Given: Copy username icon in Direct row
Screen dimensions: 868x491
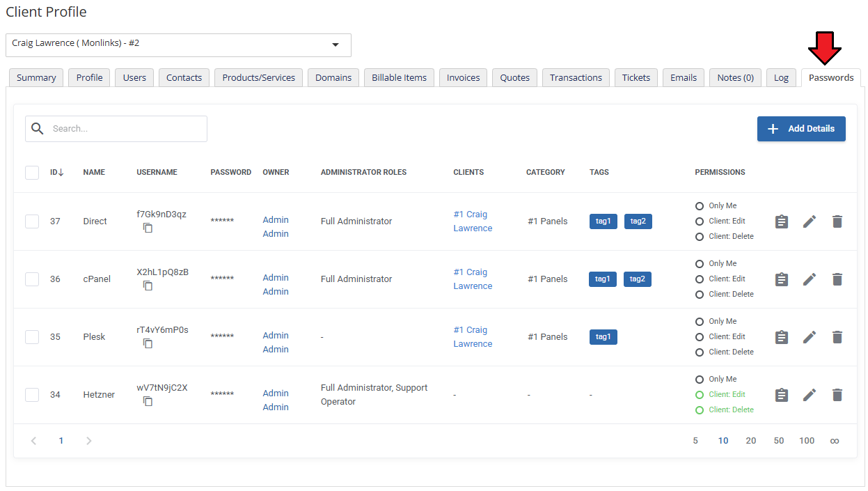Looking at the screenshot, I should (148, 228).
